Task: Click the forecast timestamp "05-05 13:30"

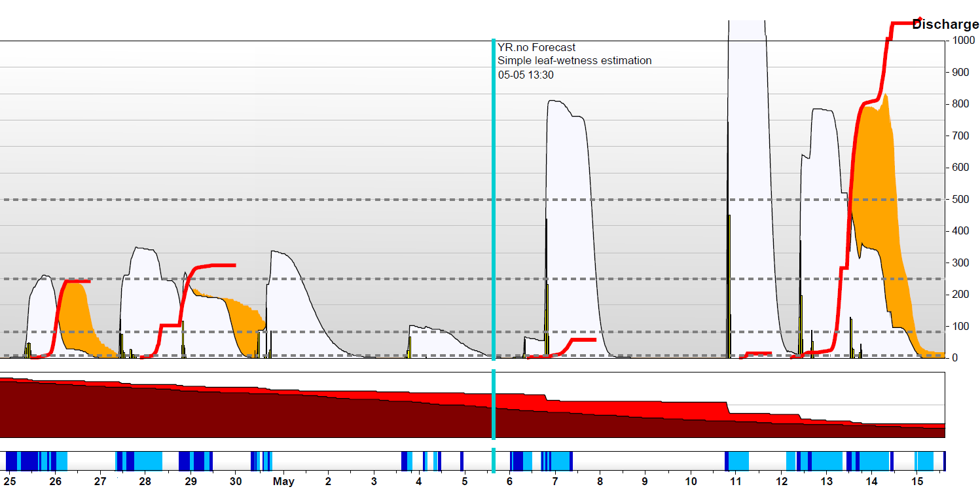Action: (526, 75)
